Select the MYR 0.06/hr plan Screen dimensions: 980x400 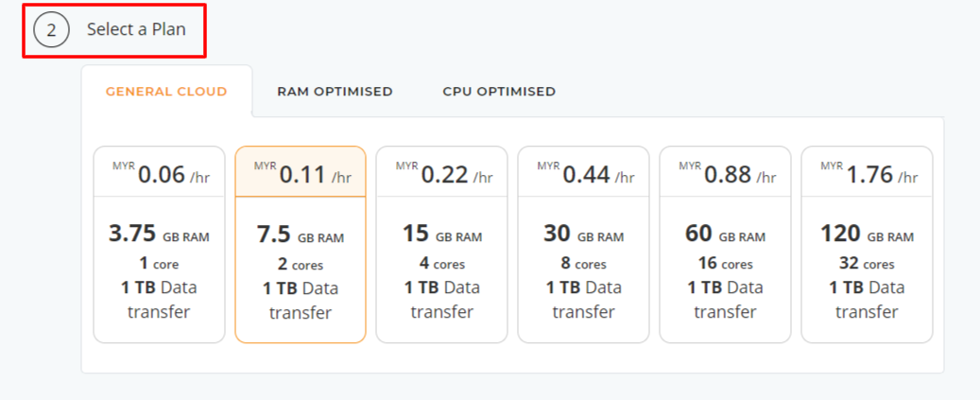(x=159, y=174)
